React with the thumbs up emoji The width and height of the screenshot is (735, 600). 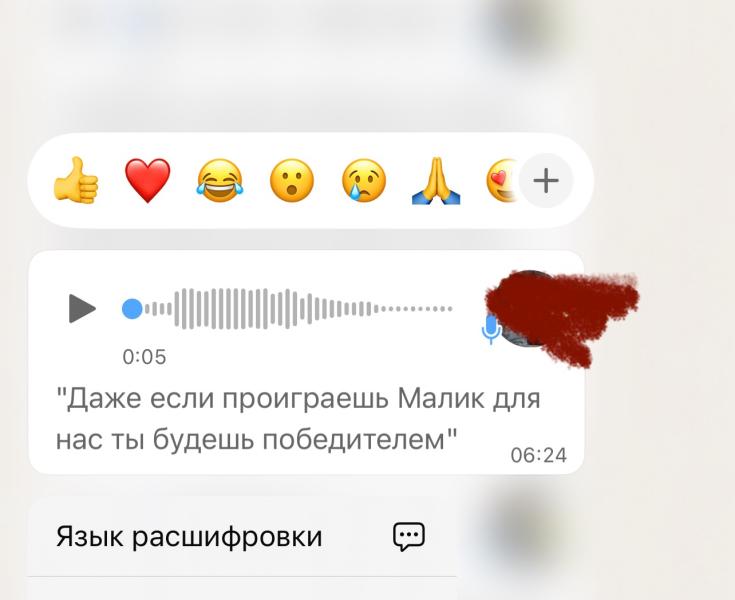pos(76,180)
